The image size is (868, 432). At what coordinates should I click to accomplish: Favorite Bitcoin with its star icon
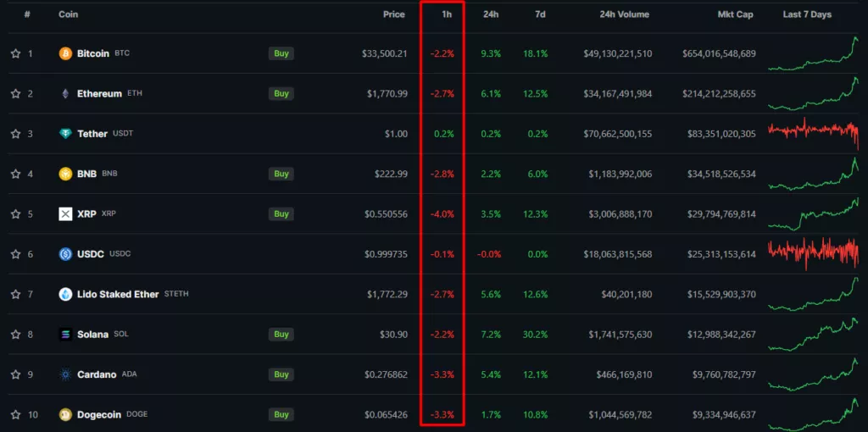tap(15, 53)
